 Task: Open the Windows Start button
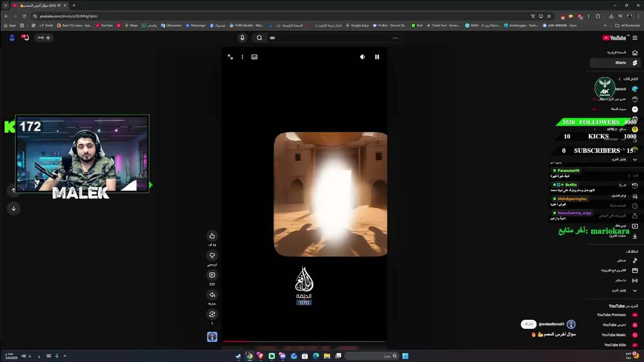click(x=405, y=356)
